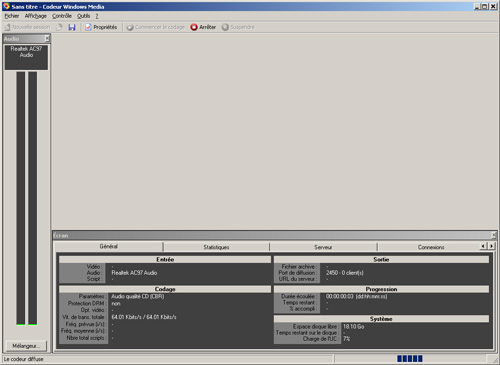Click the Fichier archive label
Screen dimensions: 500x365
[x=299, y=267]
